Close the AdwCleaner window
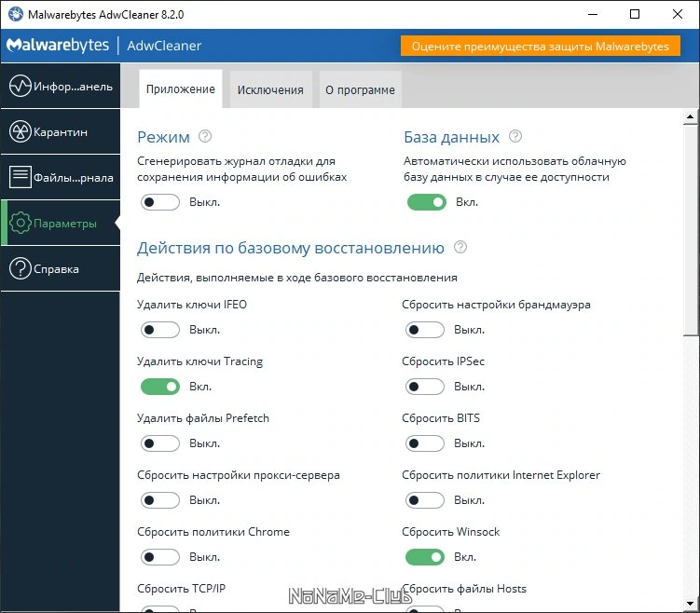 [x=678, y=14]
